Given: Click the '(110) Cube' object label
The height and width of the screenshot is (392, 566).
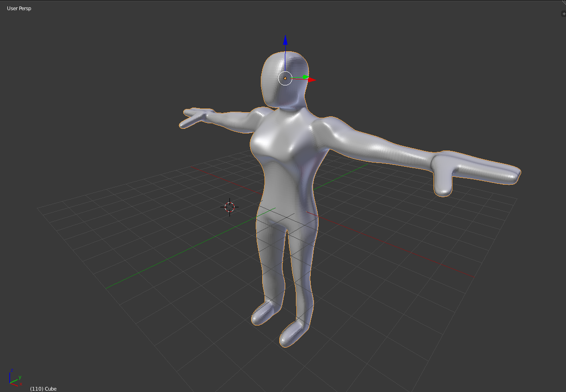Looking at the screenshot, I should click(43, 389).
